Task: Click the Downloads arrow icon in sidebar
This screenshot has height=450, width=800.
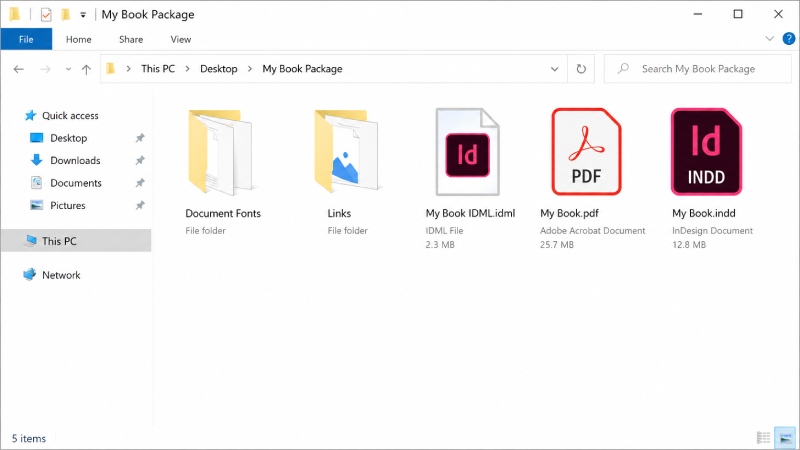Action: (36, 160)
